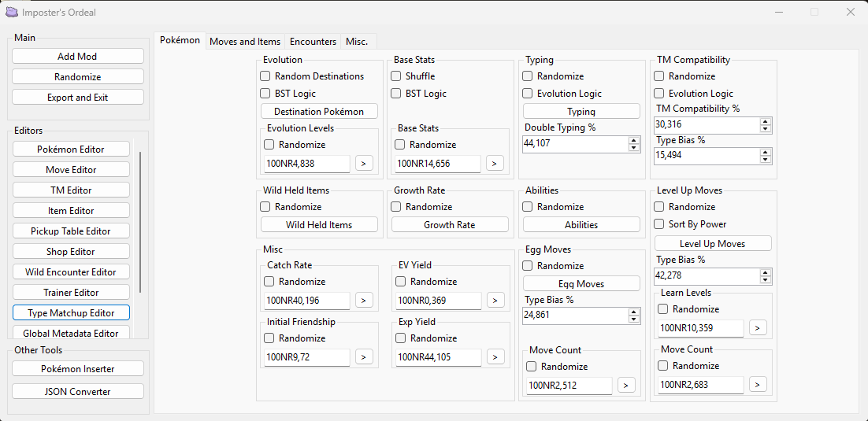This screenshot has width=868, height=421.
Task: Enable Randomize for Wild Held Items
Action: point(265,206)
